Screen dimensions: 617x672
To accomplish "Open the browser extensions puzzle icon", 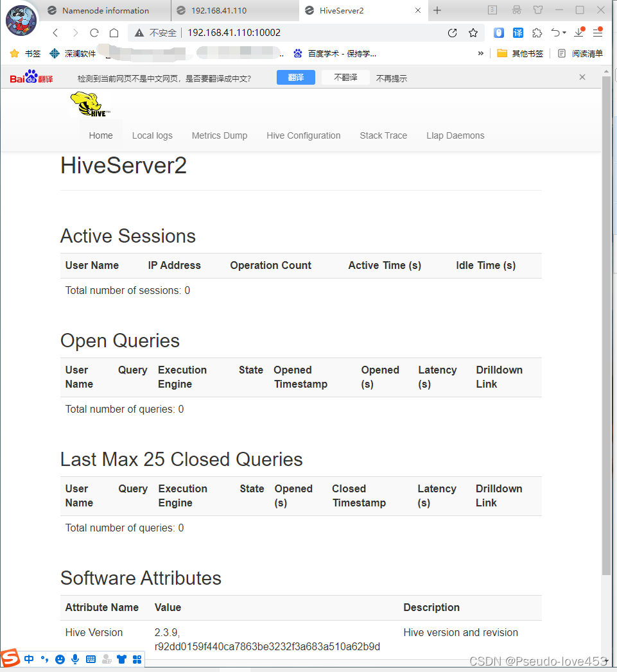I will (x=537, y=32).
